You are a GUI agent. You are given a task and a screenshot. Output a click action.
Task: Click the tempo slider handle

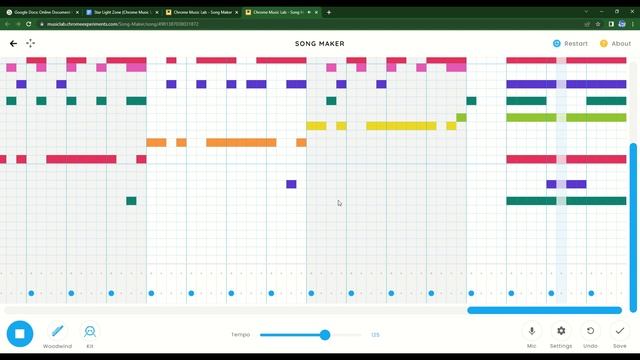325,335
